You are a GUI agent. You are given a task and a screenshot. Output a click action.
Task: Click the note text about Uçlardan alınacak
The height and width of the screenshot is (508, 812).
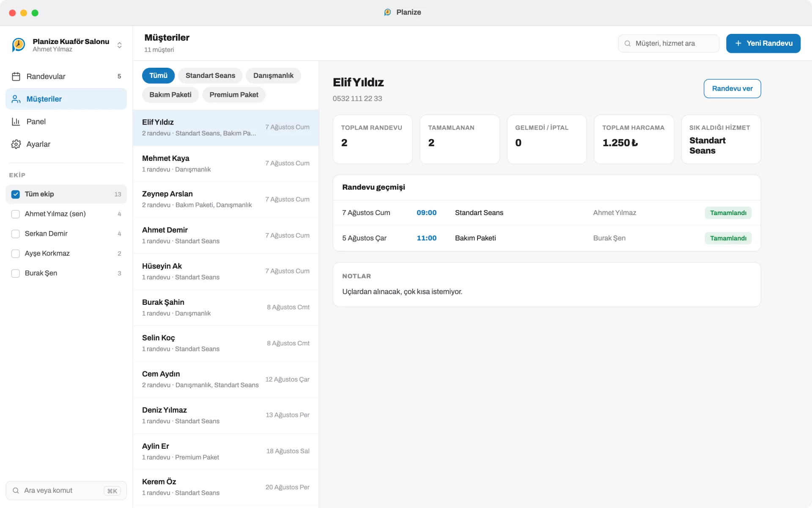402,292
